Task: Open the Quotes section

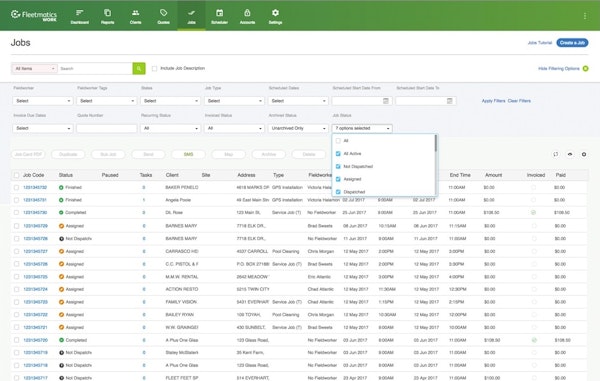Action: (163, 17)
